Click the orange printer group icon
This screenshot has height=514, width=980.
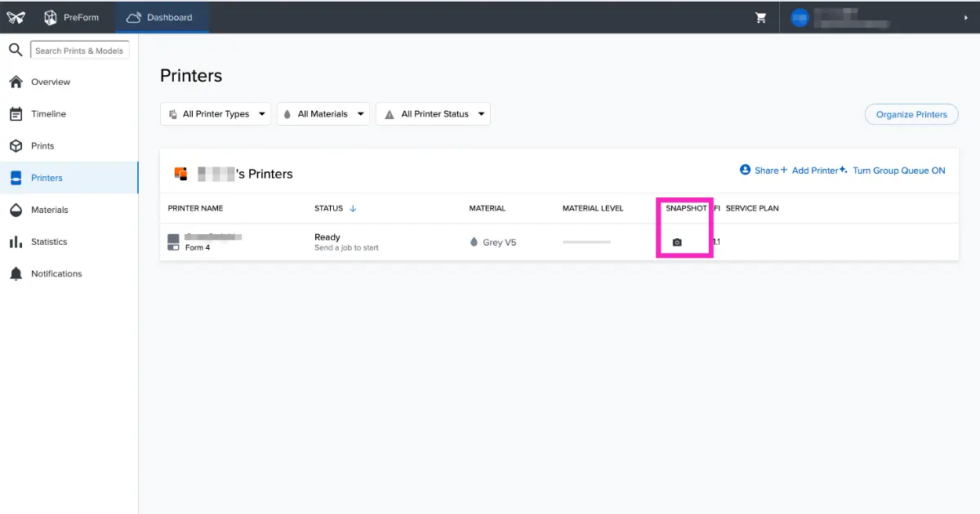click(181, 173)
